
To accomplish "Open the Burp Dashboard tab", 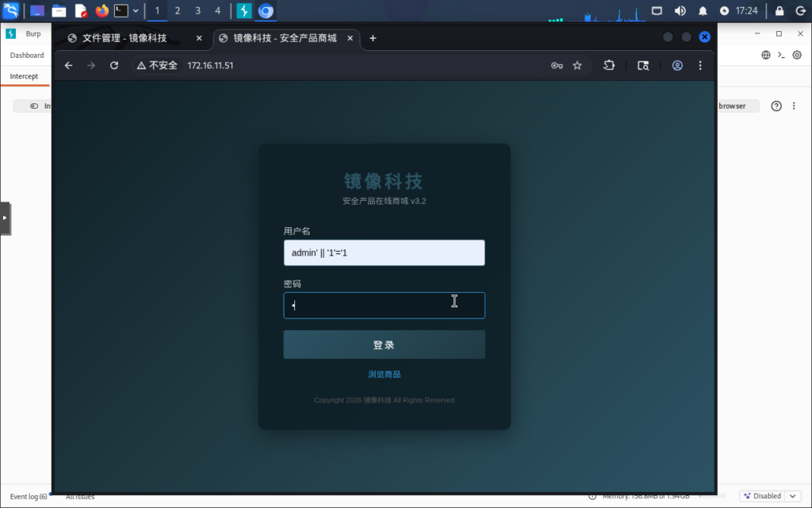I will point(27,56).
